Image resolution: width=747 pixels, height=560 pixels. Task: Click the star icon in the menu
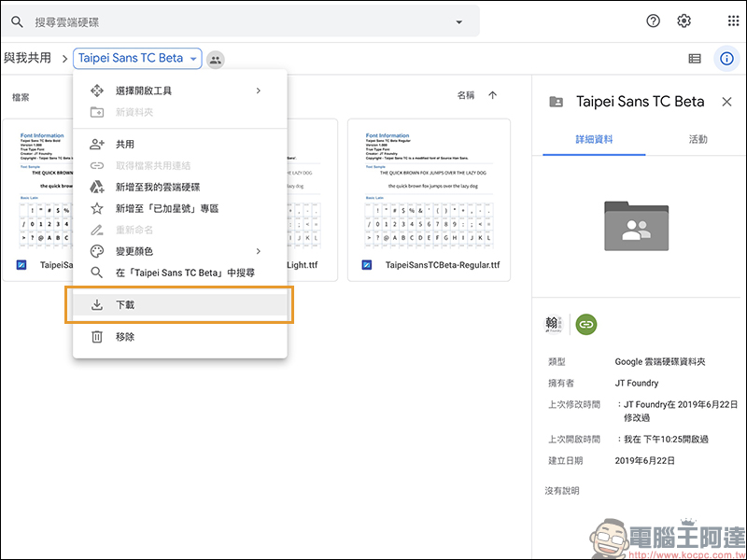click(x=97, y=208)
